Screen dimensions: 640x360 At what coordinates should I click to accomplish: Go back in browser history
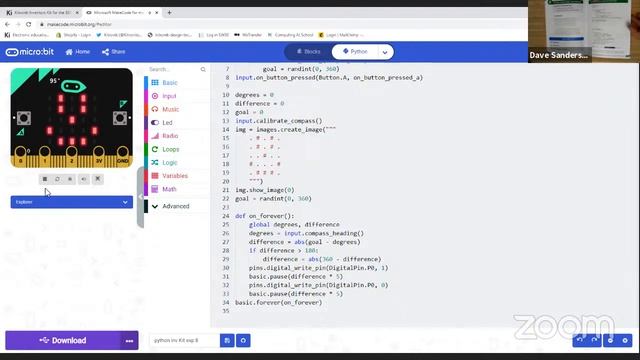point(7,24)
